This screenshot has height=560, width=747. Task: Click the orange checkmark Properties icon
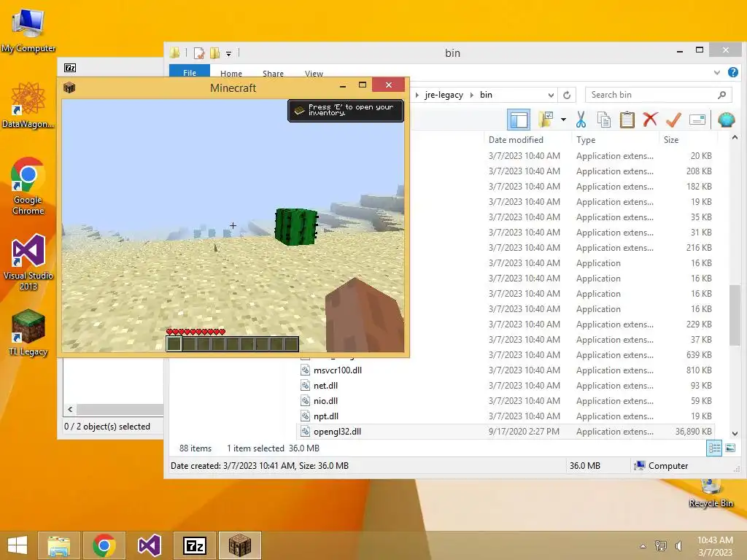pyautogui.click(x=673, y=120)
